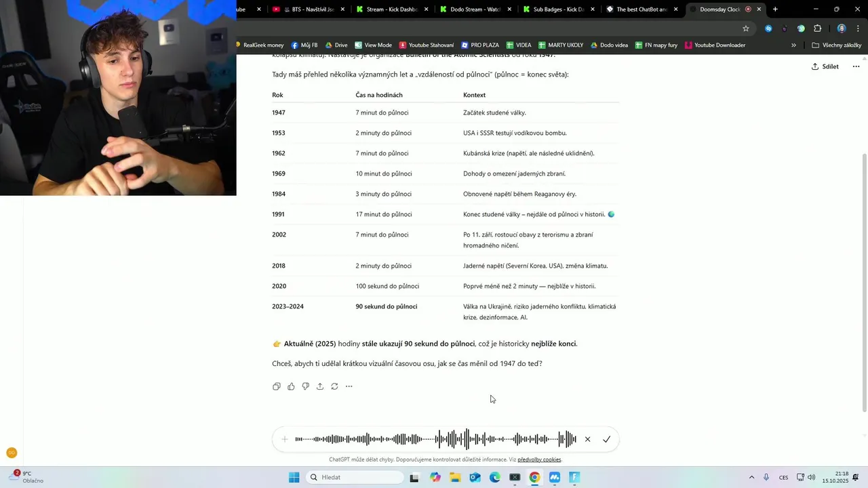This screenshot has width=868, height=488.
Task: Open the clock showing 21:18
Action: click(835, 477)
